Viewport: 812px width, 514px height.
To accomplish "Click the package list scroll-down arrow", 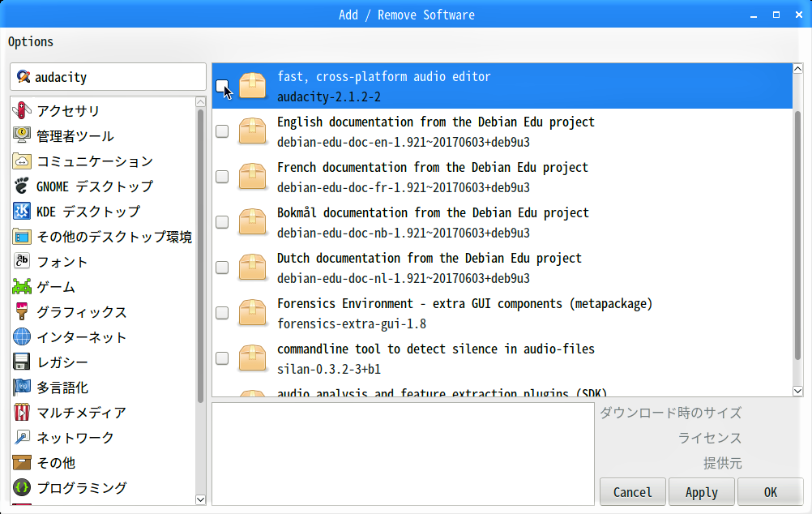I will pyautogui.click(x=797, y=392).
